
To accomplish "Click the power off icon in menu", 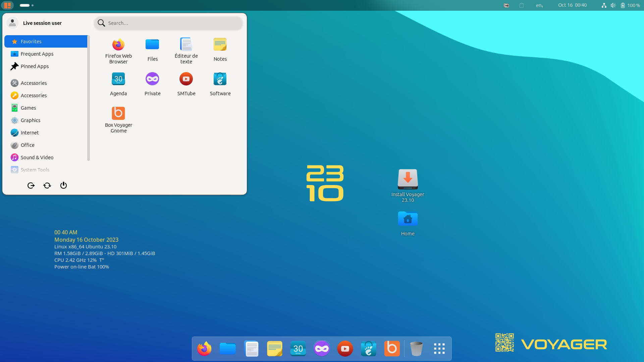I will tap(63, 185).
